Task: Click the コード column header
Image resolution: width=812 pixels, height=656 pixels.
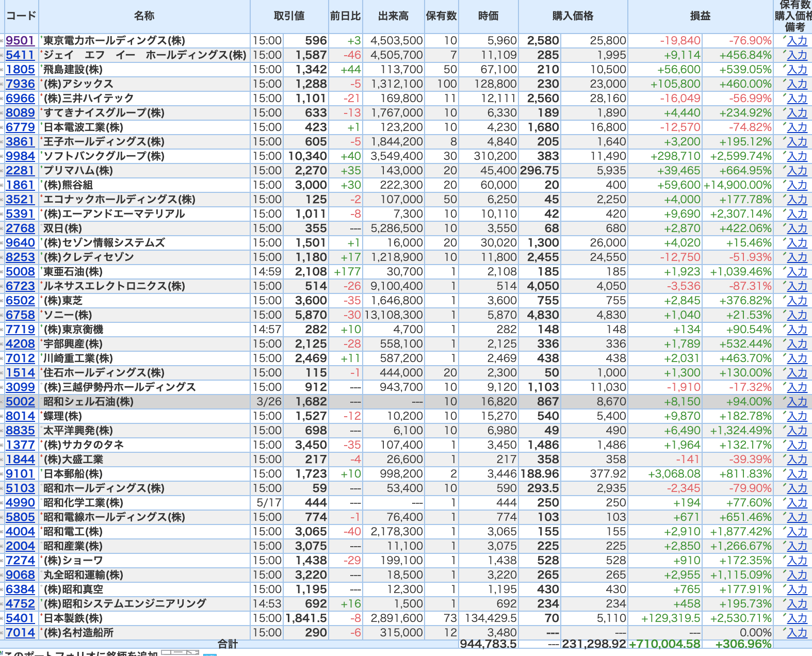Action: pyautogui.click(x=21, y=16)
